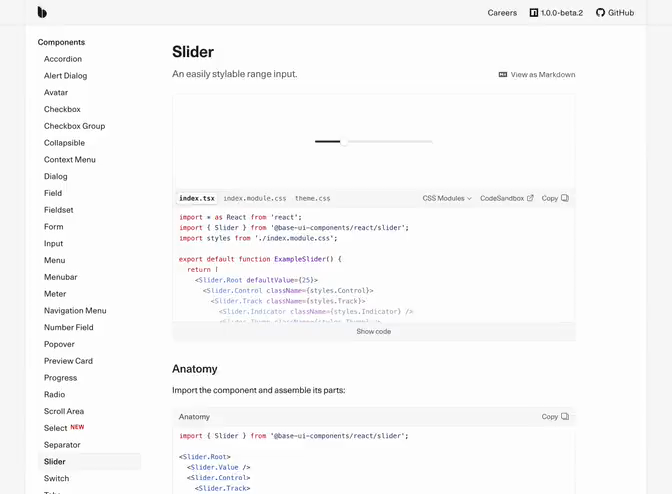672x494 pixels.
Task: Switch to the theme.css tab
Action: (312, 198)
